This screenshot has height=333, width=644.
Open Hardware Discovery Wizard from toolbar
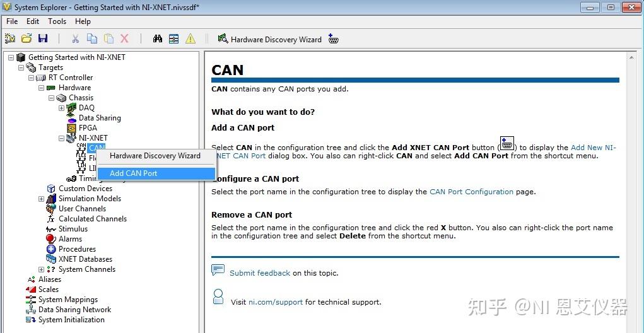pyautogui.click(x=269, y=39)
